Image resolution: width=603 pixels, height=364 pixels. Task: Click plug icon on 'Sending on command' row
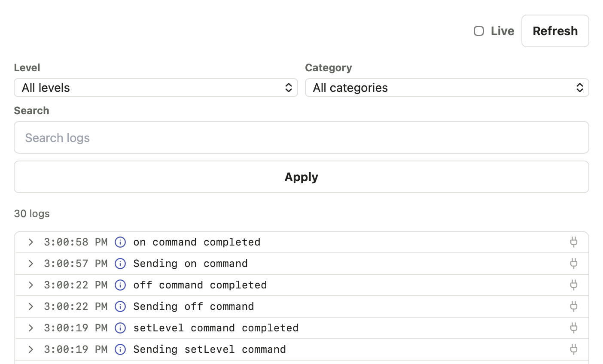tap(574, 264)
